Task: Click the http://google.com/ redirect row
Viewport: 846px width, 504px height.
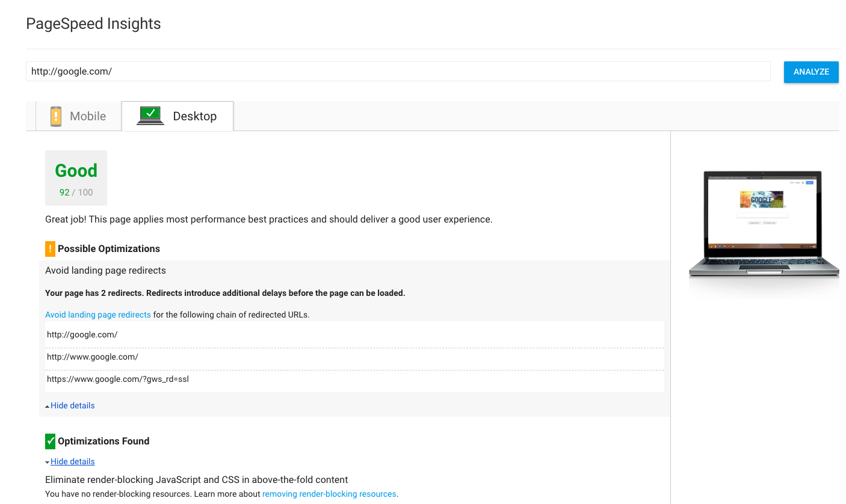Action: [x=354, y=334]
